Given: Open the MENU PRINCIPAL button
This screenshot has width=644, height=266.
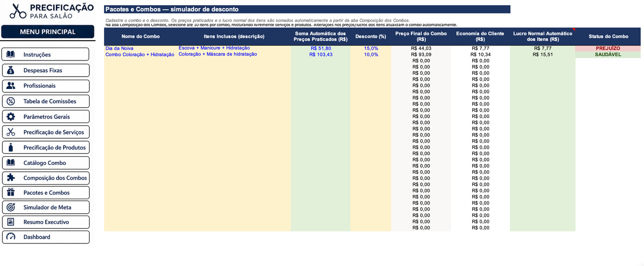Looking at the screenshot, I should click(x=47, y=32).
